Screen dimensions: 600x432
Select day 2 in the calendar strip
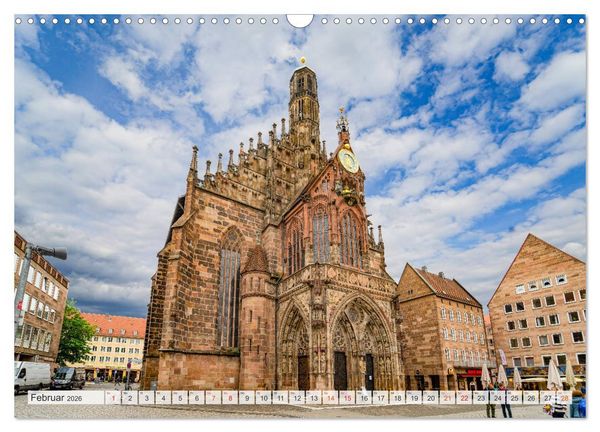[x=129, y=398]
